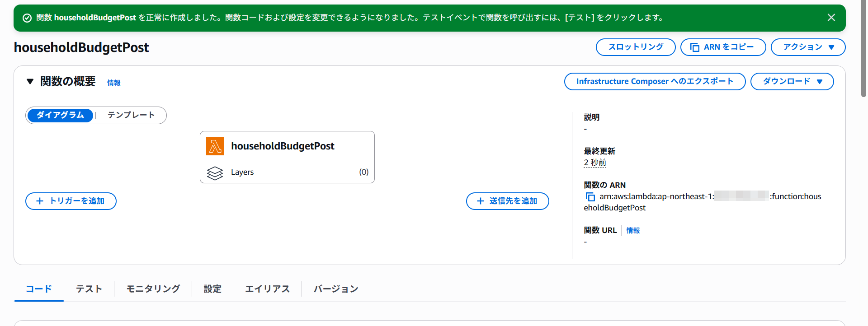Screen dimensions: 868x326
Task: Open the アクション dropdown menu
Action: (807, 47)
